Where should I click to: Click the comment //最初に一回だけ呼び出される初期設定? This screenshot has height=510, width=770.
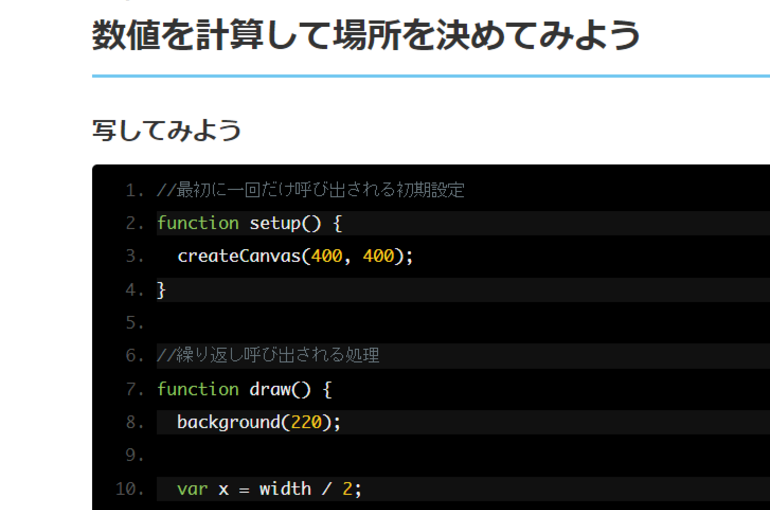tap(310, 190)
